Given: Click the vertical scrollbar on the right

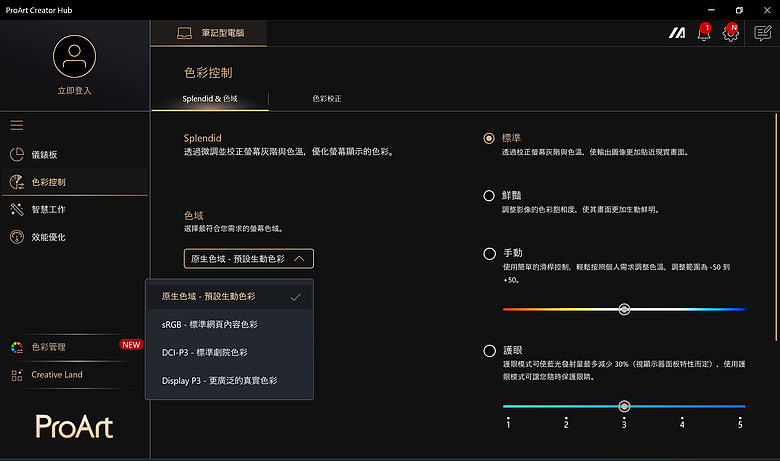Looking at the screenshot, I should [776, 227].
